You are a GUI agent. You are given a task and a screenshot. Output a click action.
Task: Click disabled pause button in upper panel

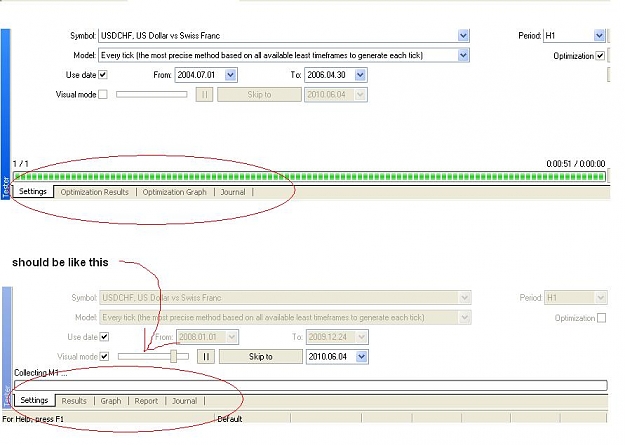pos(204,95)
